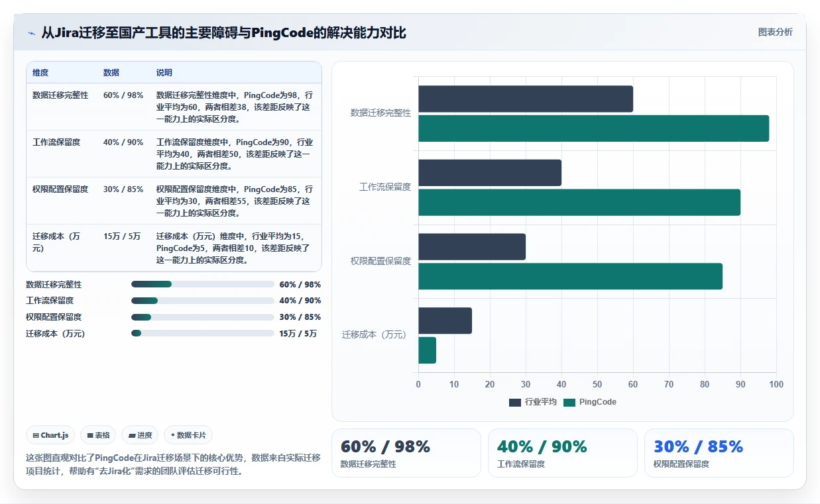
Task: Select the 进度 tag chip
Action: (x=140, y=435)
